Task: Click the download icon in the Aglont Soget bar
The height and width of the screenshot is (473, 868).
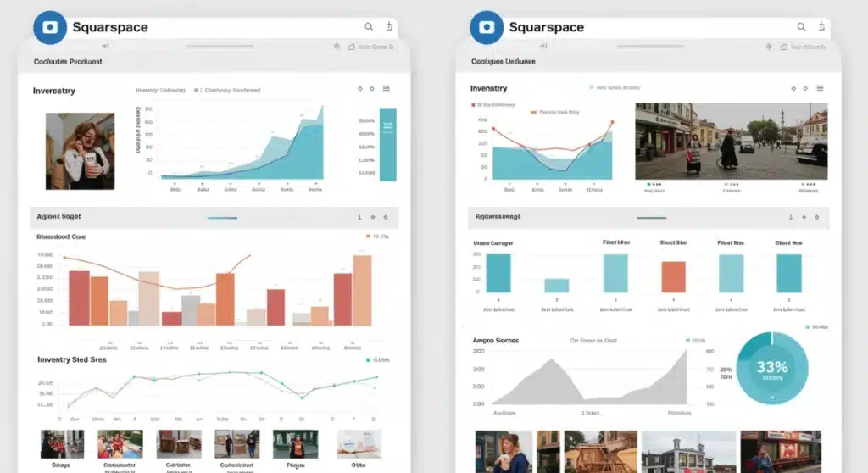Action: click(x=359, y=217)
